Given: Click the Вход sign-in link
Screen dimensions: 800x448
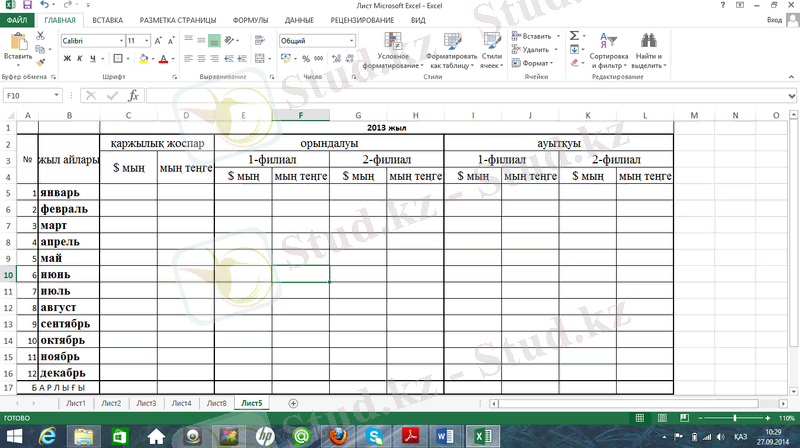Looking at the screenshot, I should pos(774,20).
